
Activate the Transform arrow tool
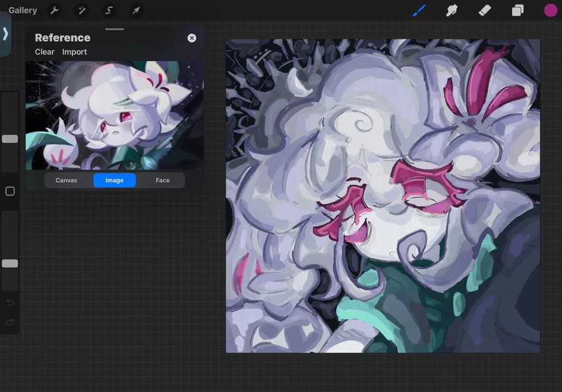(136, 11)
